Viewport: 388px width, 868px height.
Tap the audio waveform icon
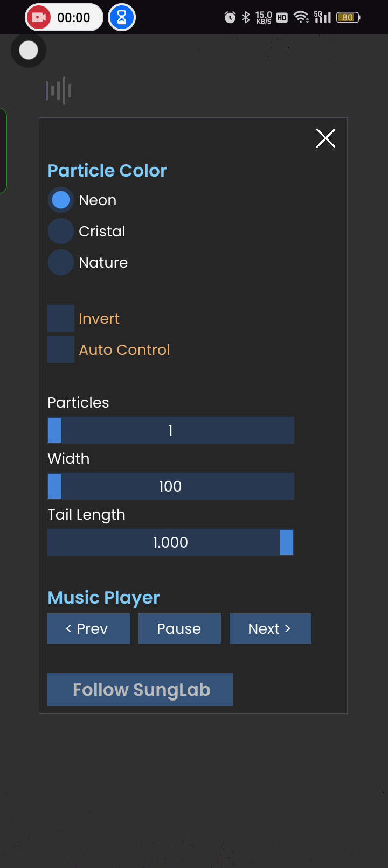click(x=59, y=90)
